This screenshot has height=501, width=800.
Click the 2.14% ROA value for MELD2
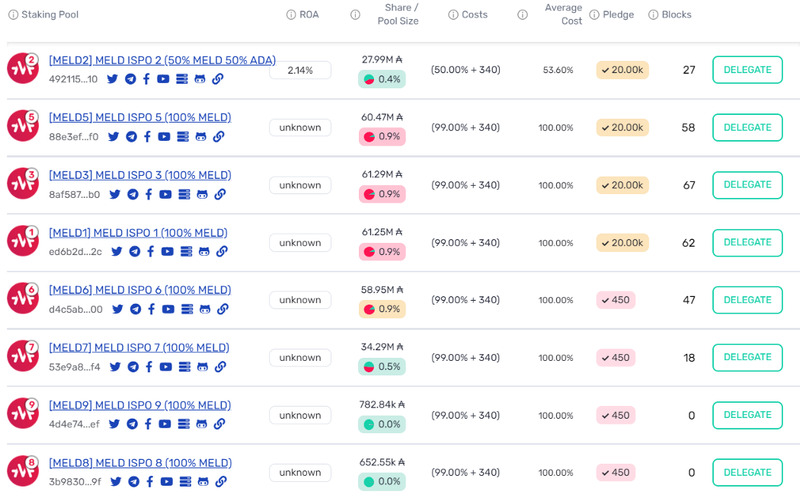point(300,70)
